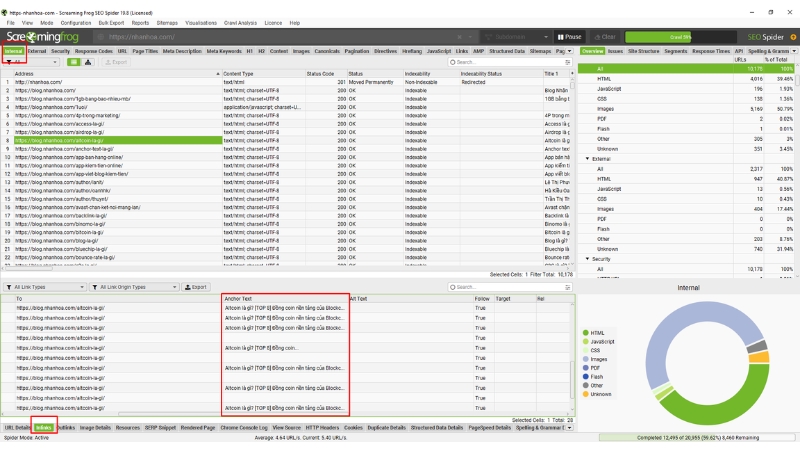This screenshot has height=450, width=800.
Task: Click the crawl progress bar
Action: (x=681, y=37)
